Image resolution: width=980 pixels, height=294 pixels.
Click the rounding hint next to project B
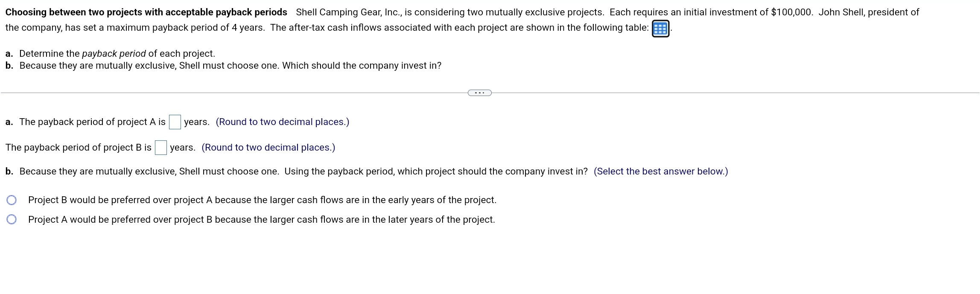click(268, 148)
